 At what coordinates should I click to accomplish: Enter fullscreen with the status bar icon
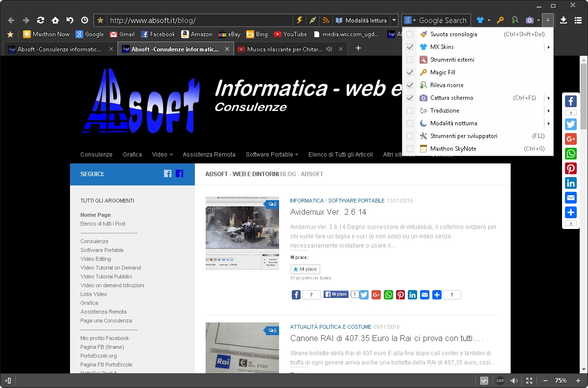point(529,381)
